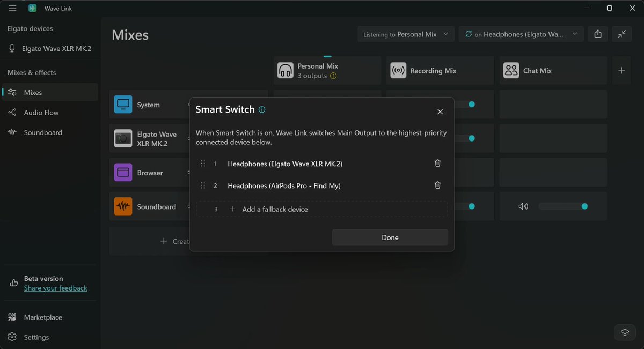This screenshot has width=644, height=349.
Task: Select the Chat Mix column header
Action: (553, 70)
